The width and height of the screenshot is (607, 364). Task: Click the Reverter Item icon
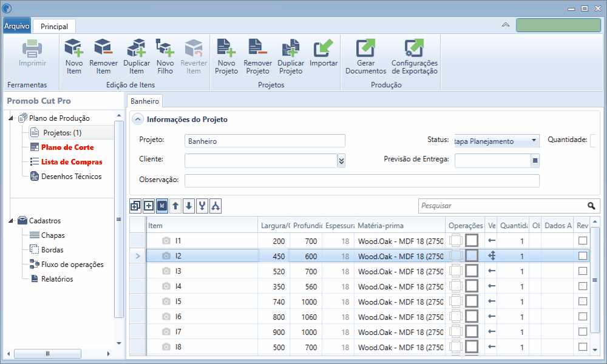pyautogui.click(x=194, y=47)
